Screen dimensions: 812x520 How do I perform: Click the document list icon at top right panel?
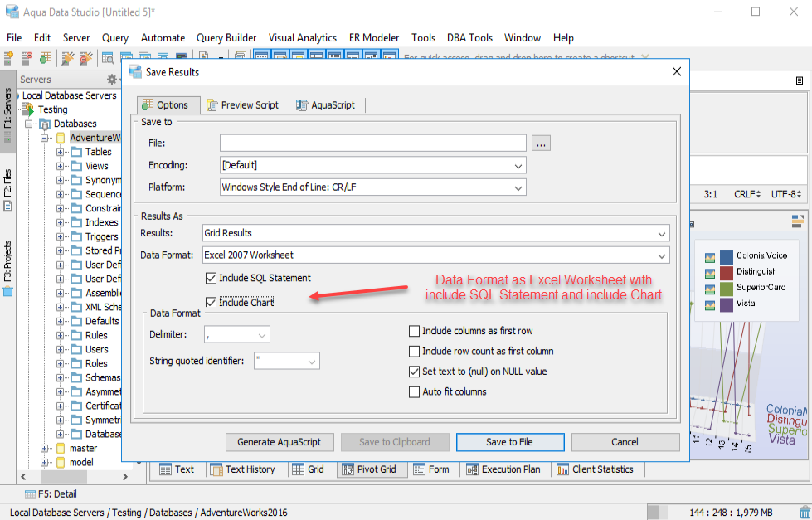800,80
